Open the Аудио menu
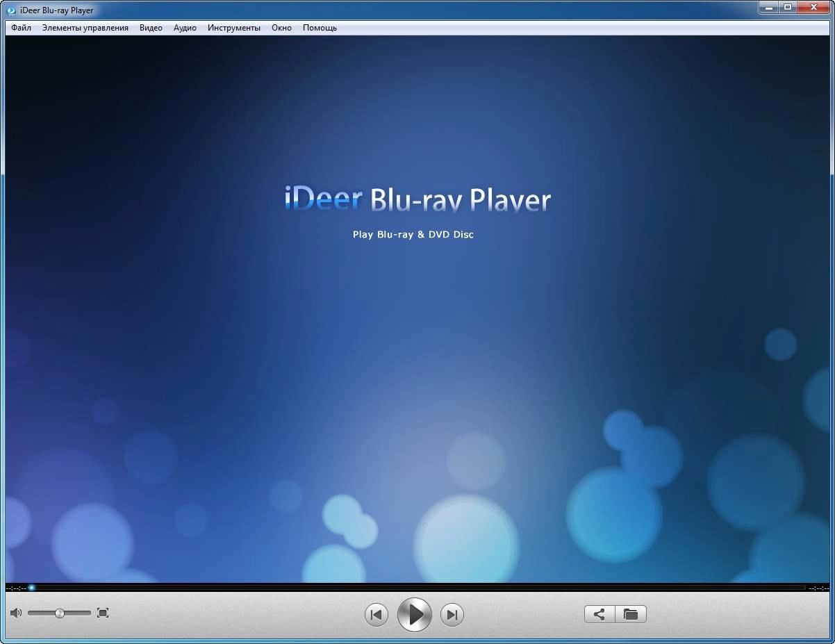 [x=185, y=28]
